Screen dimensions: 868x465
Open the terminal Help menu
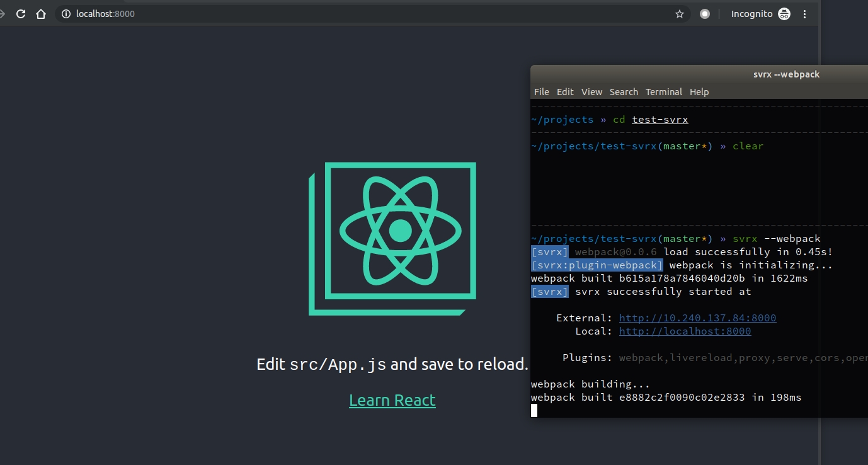699,92
